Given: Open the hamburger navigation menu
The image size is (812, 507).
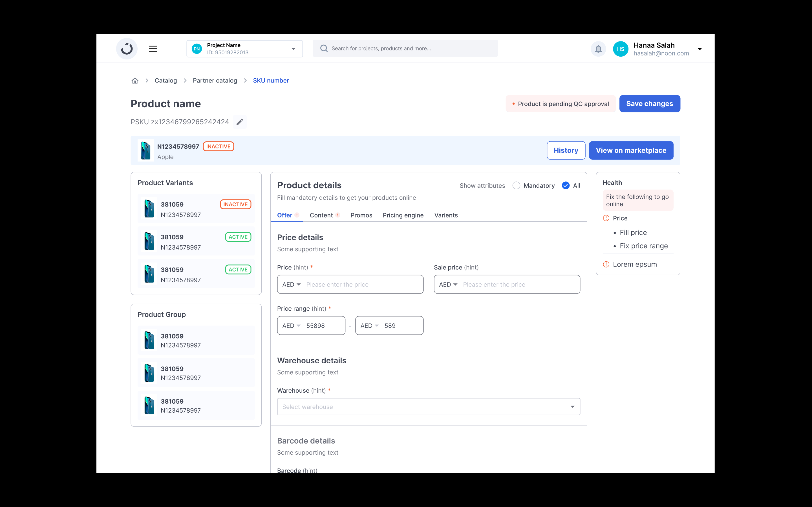Looking at the screenshot, I should pyautogui.click(x=153, y=48).
